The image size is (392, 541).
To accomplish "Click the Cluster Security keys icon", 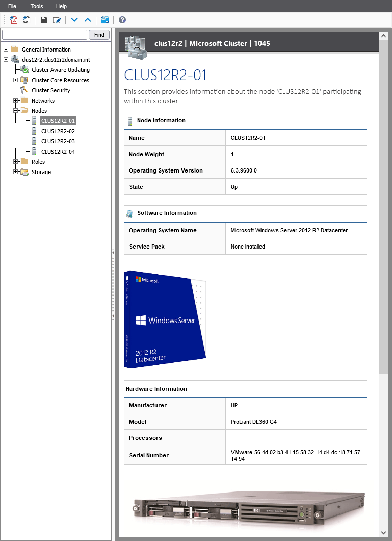I will (x=24, y=90).
